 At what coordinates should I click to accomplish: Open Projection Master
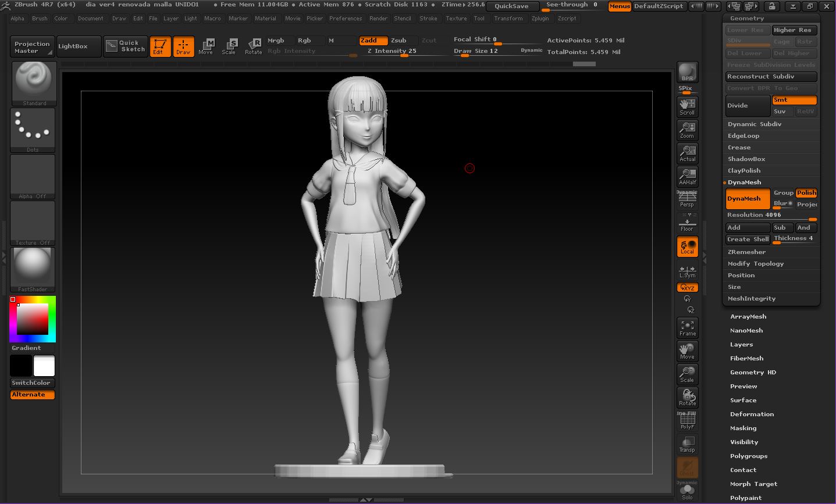pos(33,47)
